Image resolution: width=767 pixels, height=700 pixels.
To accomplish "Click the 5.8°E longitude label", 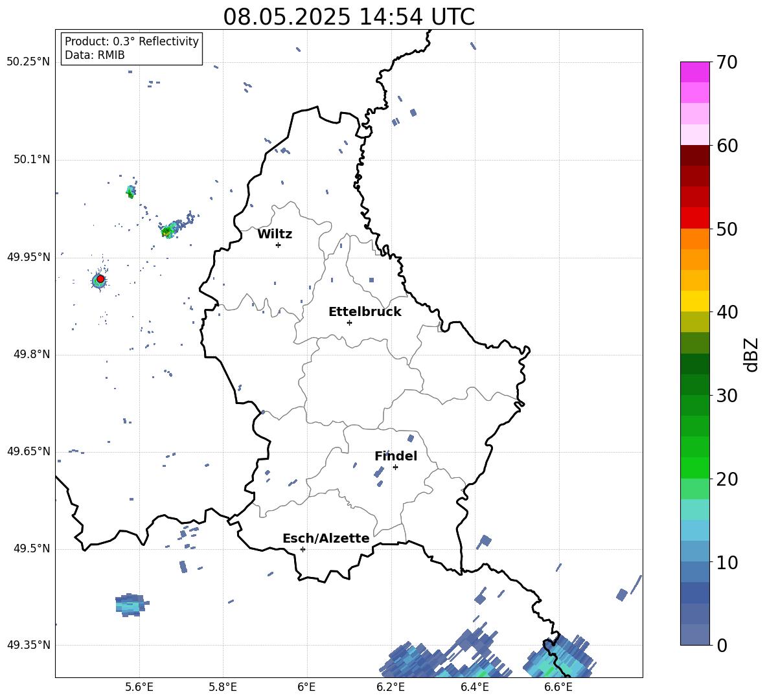I will [x=223, y=687].
